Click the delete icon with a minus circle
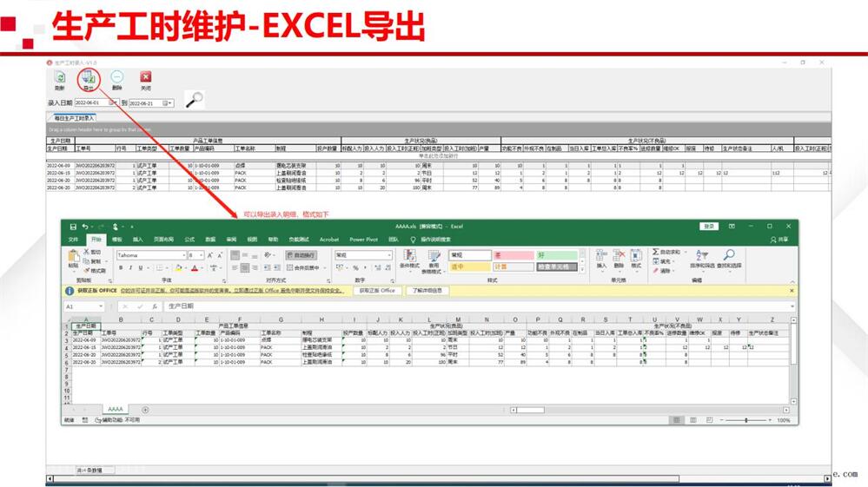 (x=116, y=77)
